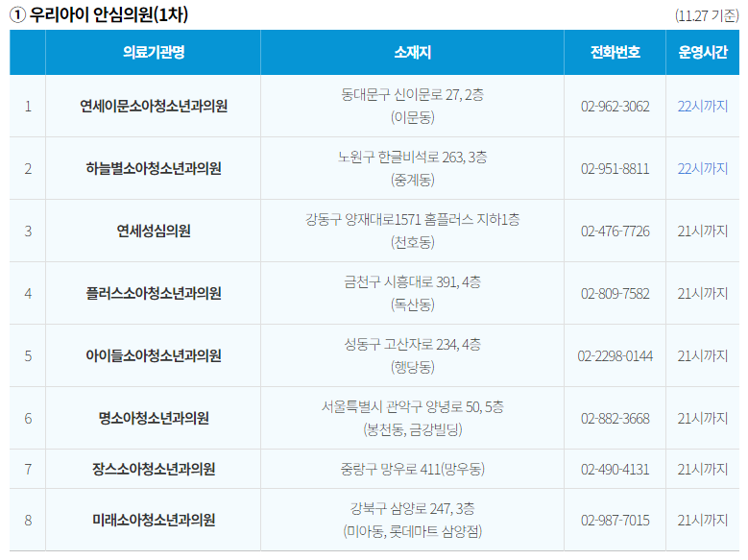Select 미래소아청소년과의원 clinic name
The width and height of the screenshot is (748, 560).
click(153, 520)
